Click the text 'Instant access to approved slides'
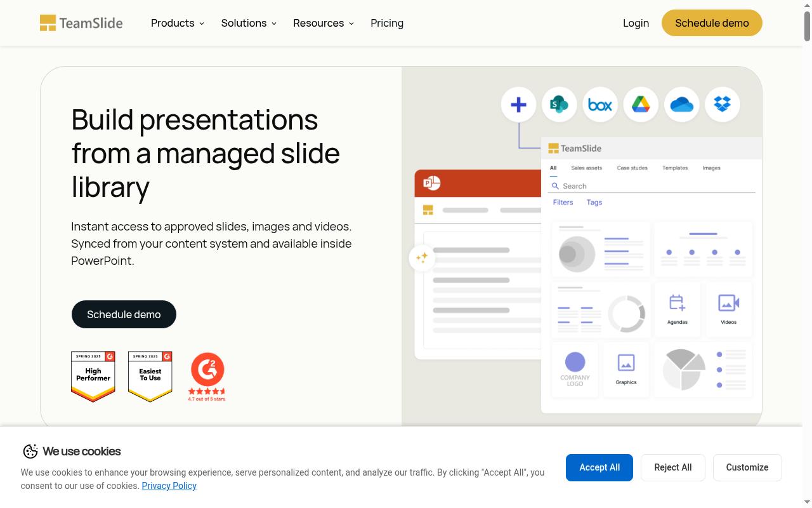This screenshot has height=508, width=812. pos(160,227)
